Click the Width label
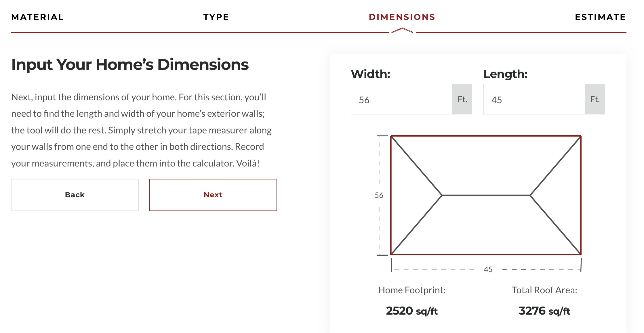This screenshot has height=333, width=644. 371,74
